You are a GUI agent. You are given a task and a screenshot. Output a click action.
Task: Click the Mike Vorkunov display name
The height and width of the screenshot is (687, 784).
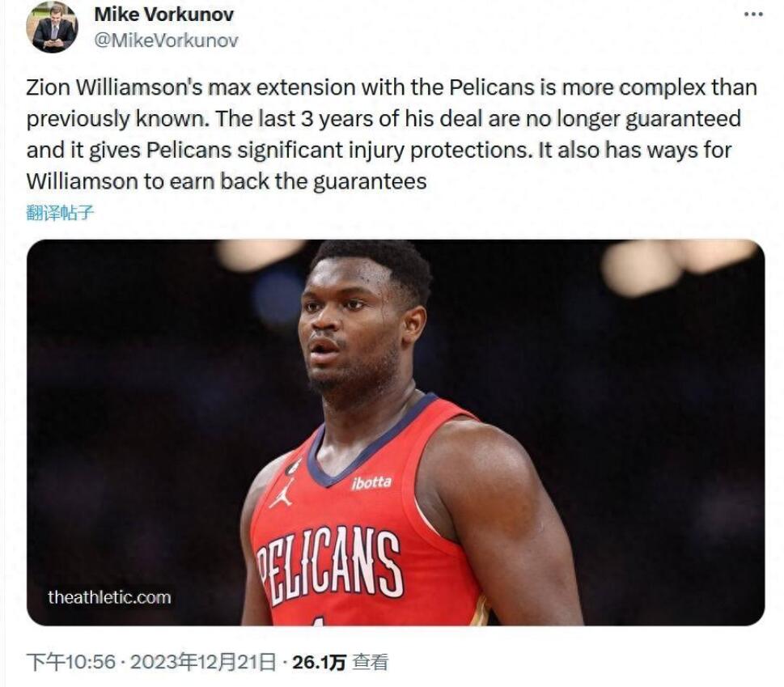(x=164, y=15)
